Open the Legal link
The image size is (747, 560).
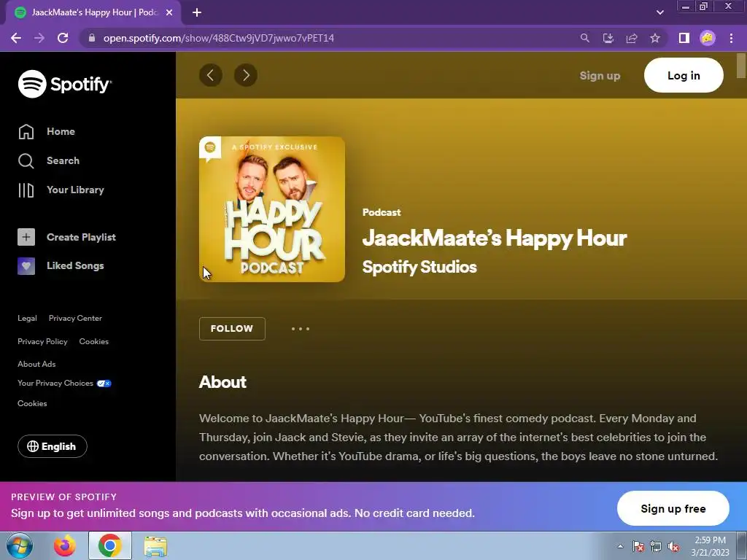click(27, 318)
